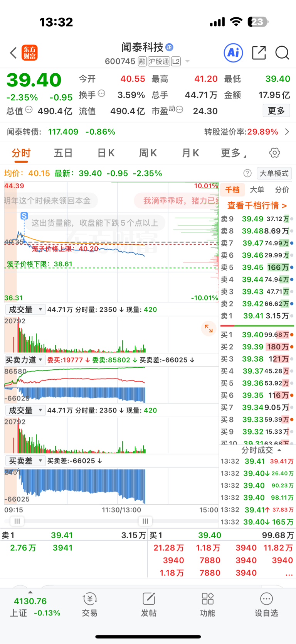Tap the 上证 index 4130.76 panel

35,607
